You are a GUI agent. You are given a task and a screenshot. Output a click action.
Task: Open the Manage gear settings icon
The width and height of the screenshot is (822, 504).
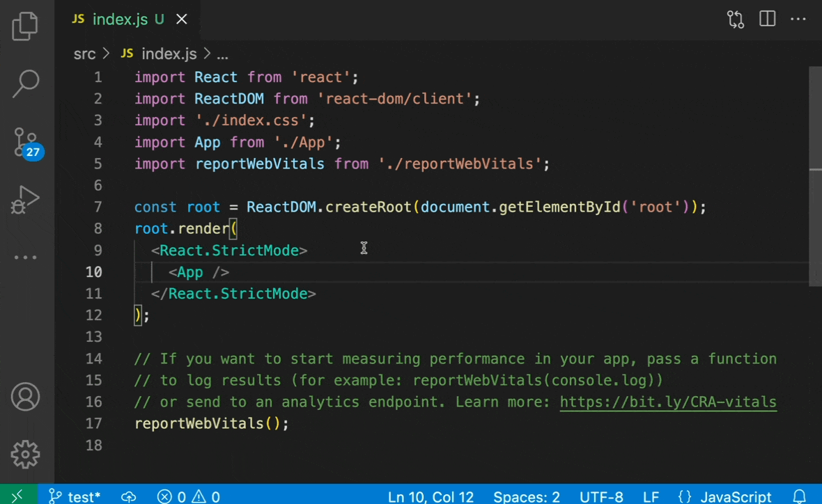(x=26, y=455)
